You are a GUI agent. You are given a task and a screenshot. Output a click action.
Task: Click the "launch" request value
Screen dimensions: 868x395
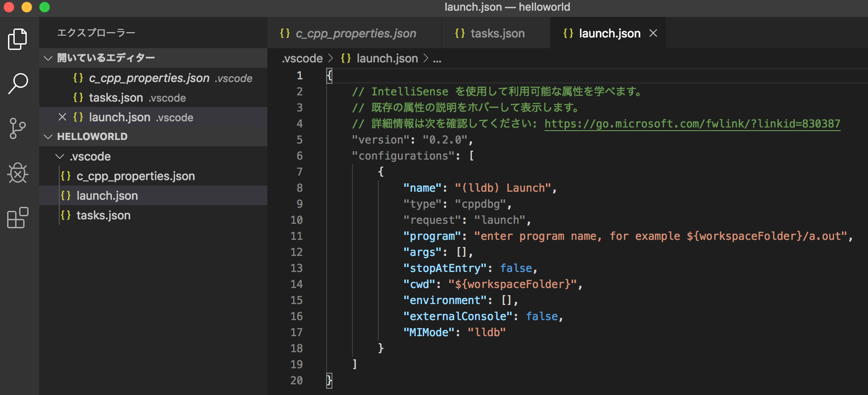[x=500, y=220]
